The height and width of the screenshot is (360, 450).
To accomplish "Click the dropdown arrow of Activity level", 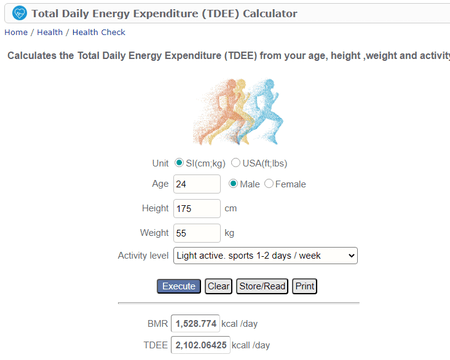I will (x=351, y=256).
